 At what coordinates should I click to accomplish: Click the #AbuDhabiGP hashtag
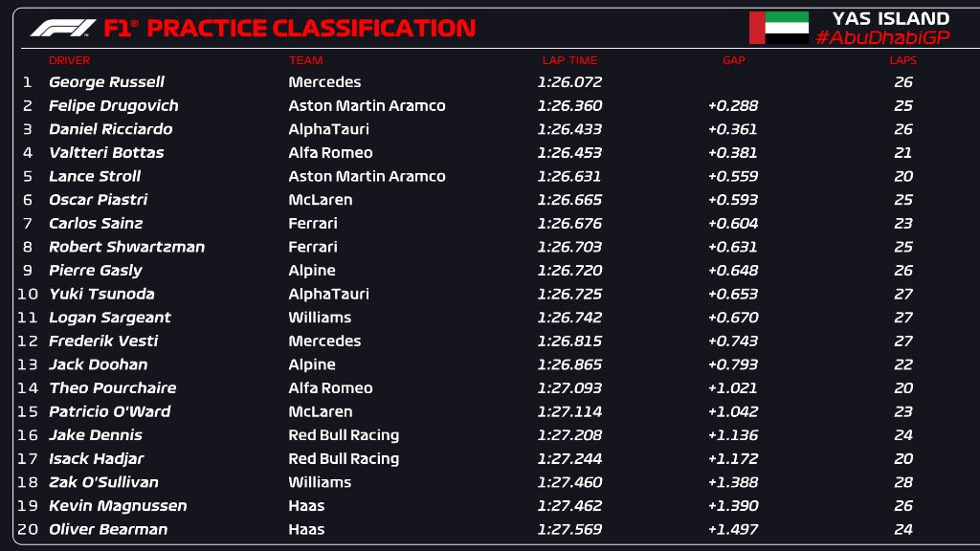881,37
